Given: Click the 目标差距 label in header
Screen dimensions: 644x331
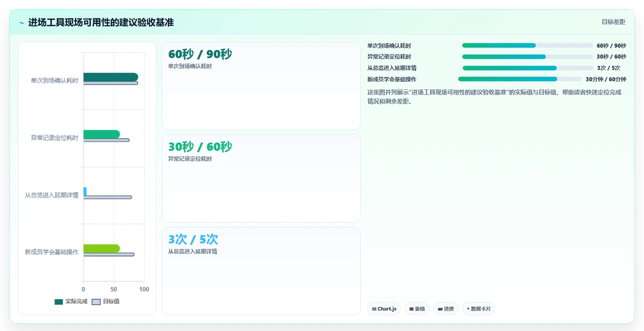Looking at the screenshot, I should pos(614,22).
